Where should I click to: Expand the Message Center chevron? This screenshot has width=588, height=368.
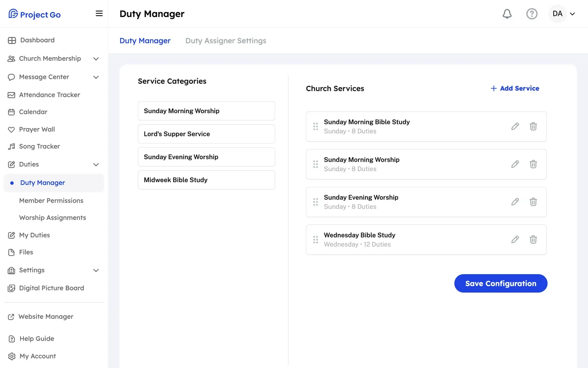click(x=96, y=77)
